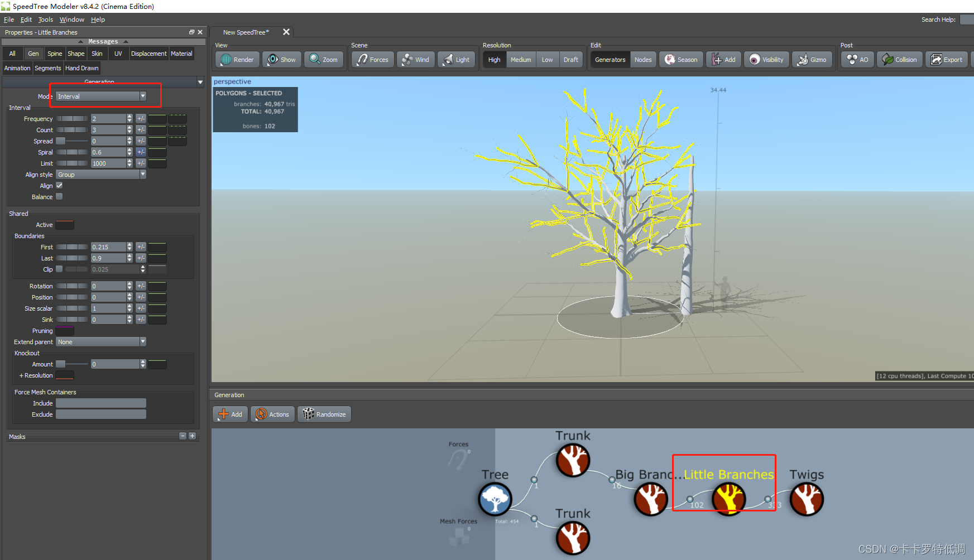Click the Show view button

click(x=282, y=60)
